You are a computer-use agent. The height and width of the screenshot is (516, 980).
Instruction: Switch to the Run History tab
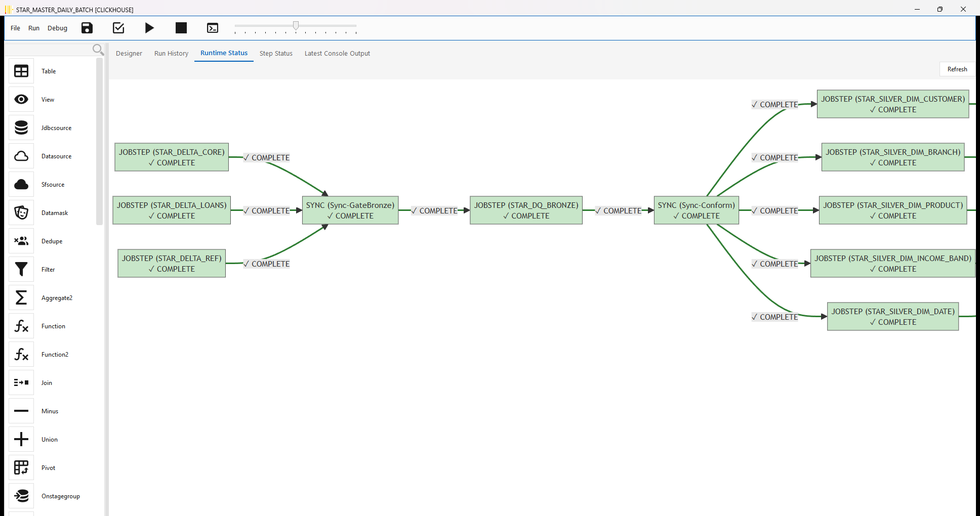pyautogui.click(x=171, y=54)
